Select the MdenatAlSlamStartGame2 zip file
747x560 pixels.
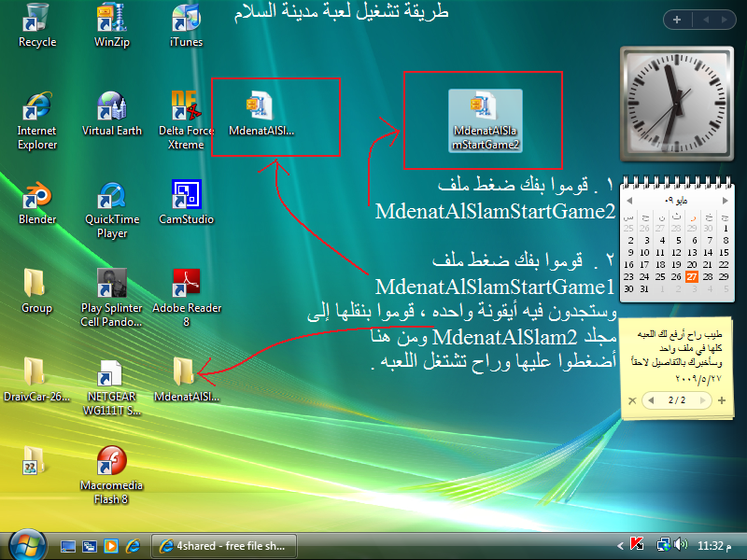[485, 121]
